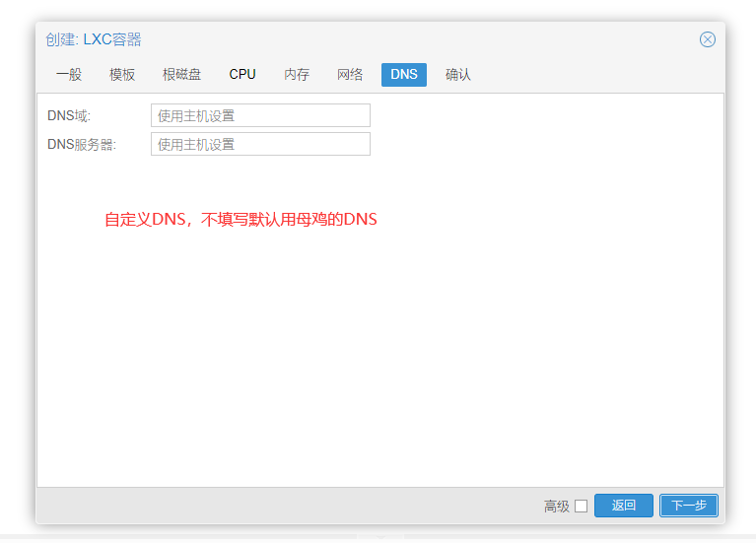Click into the DNS服务器 input field

point(260,144)
